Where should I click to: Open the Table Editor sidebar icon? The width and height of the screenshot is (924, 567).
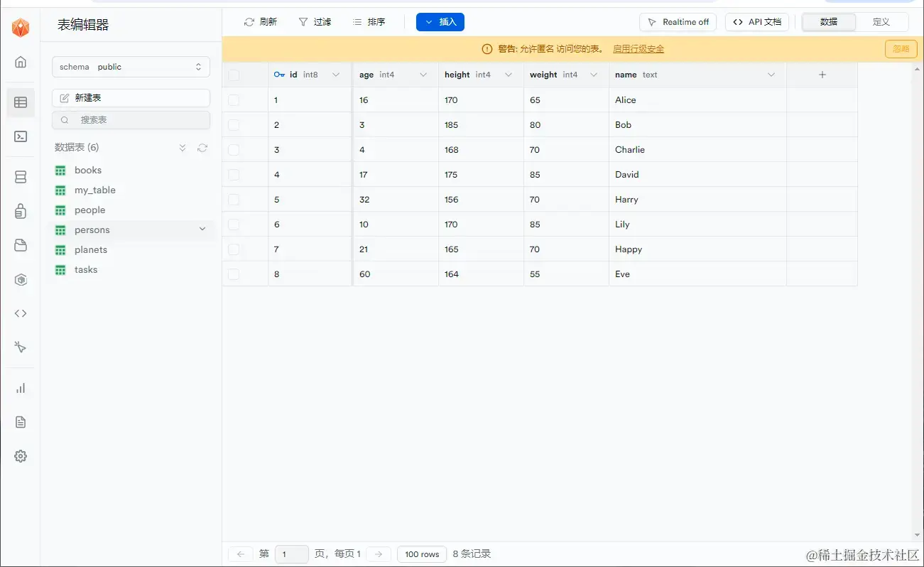[x=21, y=102]
